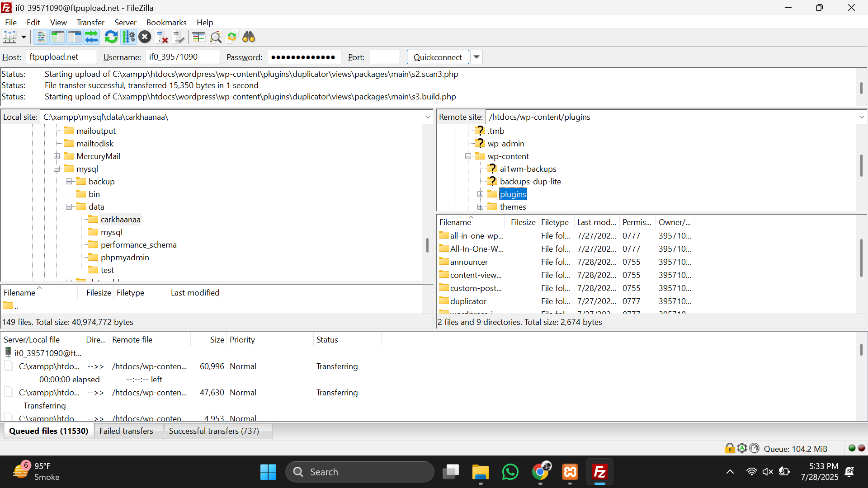Click the encryption lock status icon
868x488 pixels.
[x=729, y=448]
